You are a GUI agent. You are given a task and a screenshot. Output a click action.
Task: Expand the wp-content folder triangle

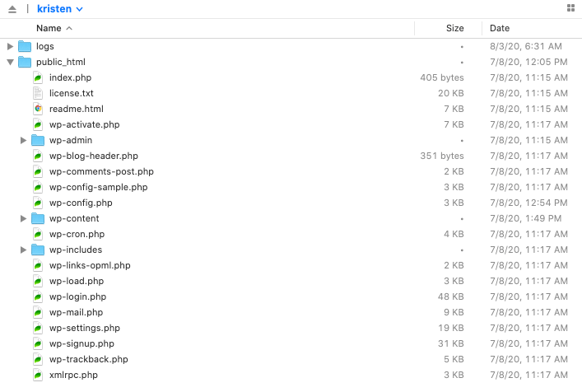point(23,218)
